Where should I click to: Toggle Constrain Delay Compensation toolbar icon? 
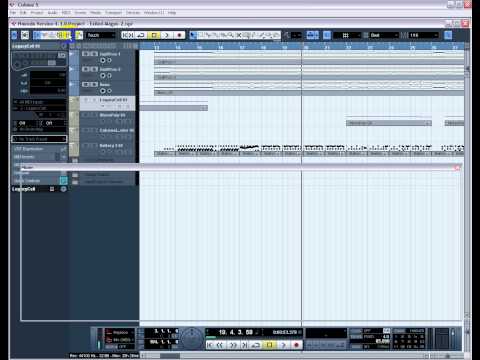(25, 35)
